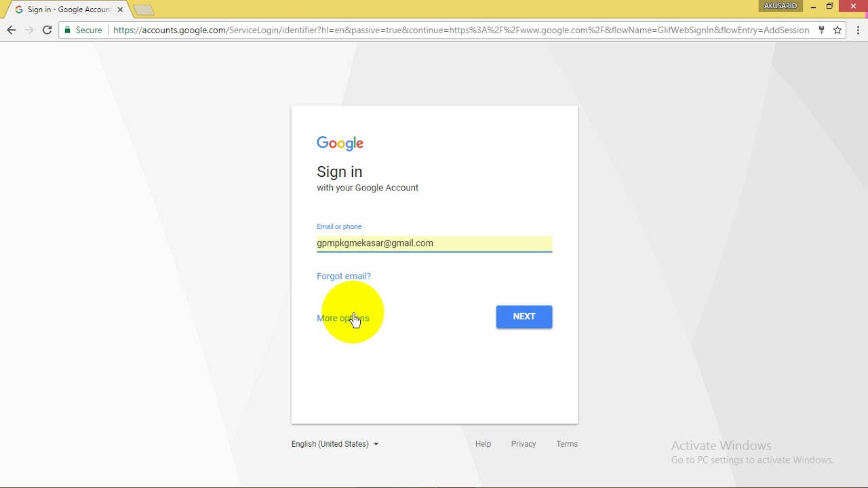Open the Help link in footer

tap(483, 444)
